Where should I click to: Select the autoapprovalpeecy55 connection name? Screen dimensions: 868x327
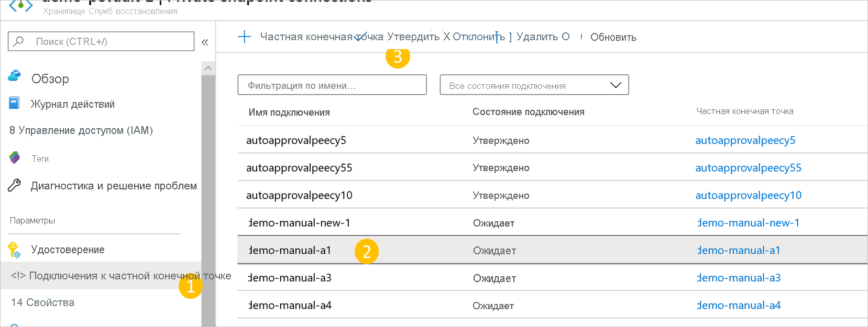299,168
